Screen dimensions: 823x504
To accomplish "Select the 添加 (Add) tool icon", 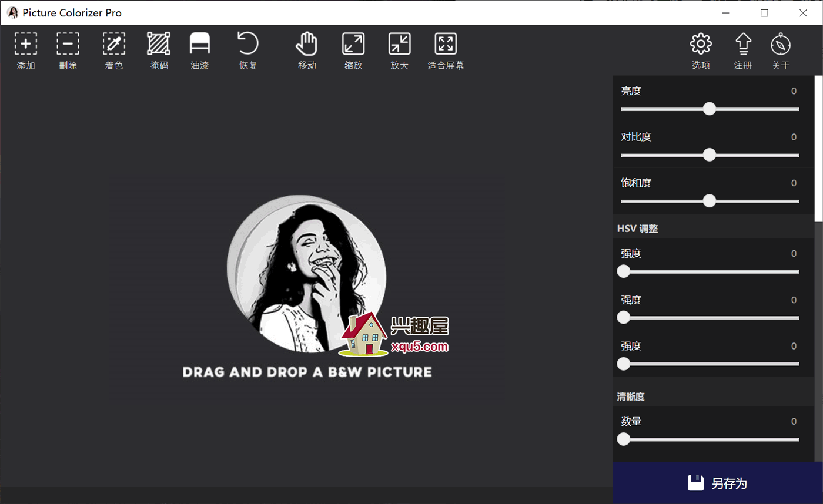I will pos(26,44).
